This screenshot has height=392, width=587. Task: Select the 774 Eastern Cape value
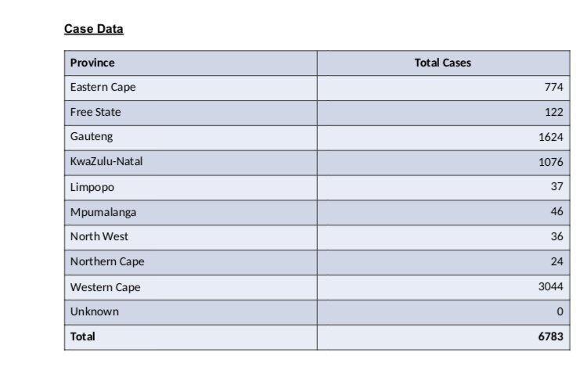tap(553, 87)
